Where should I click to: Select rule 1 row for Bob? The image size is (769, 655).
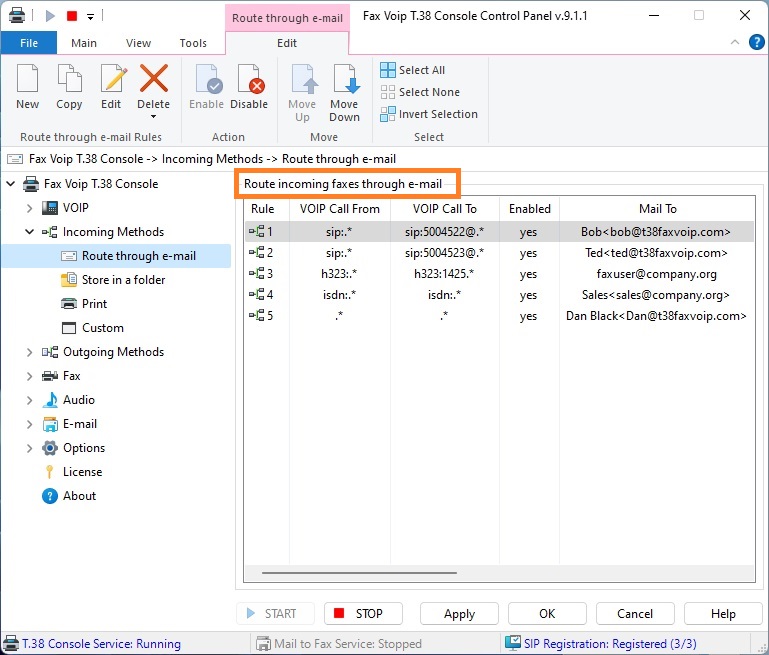(x=499, y=232)
